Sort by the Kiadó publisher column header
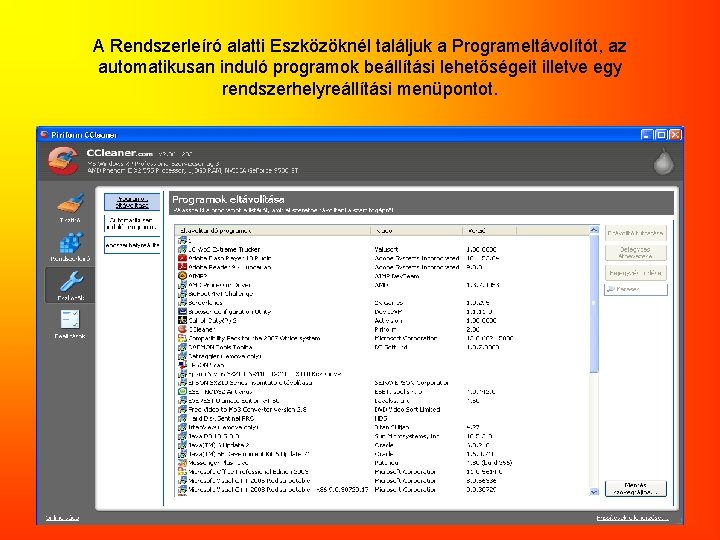Image resolution: width=720 pixels, height=540 pixels. (x=416, y=231)
